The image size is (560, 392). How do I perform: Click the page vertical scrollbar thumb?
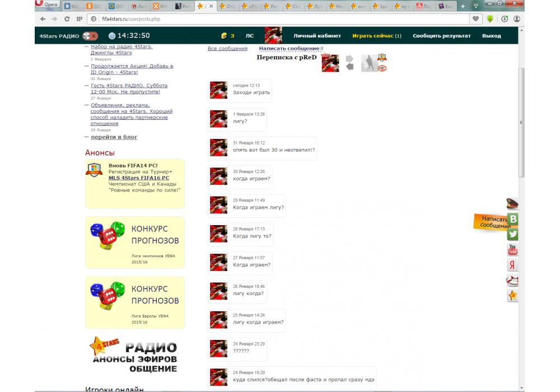click(x=522, y=123)
